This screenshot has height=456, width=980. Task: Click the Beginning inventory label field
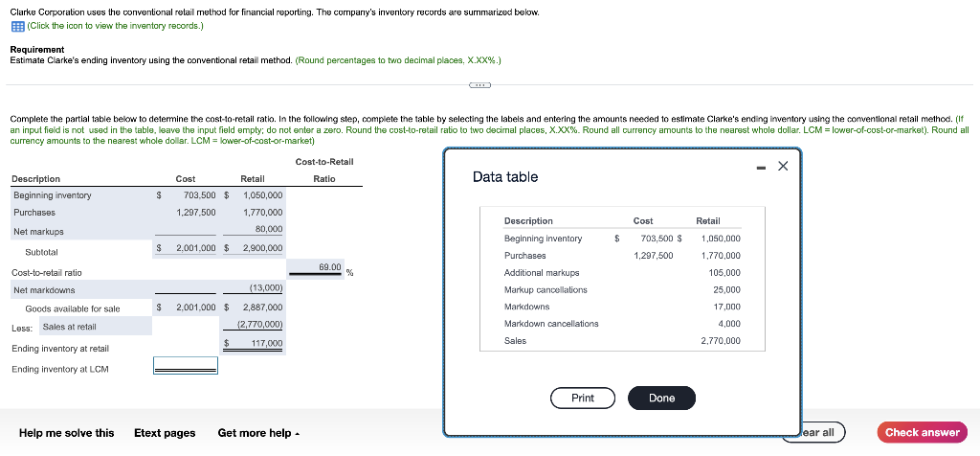[82, 195]
